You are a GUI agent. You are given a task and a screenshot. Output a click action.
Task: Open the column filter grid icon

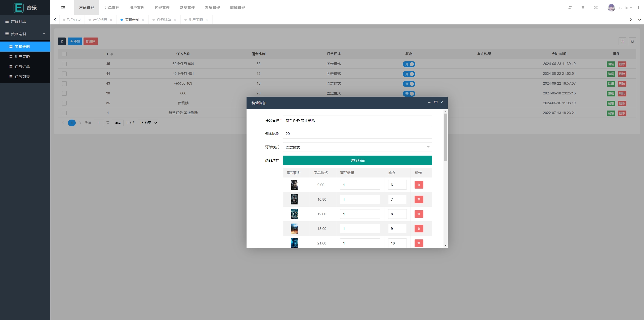pyautogui.click(x=622, y=41)
